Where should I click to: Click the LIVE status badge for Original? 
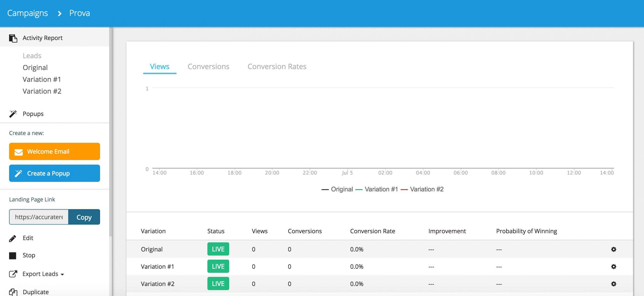(x=218, y=249)
